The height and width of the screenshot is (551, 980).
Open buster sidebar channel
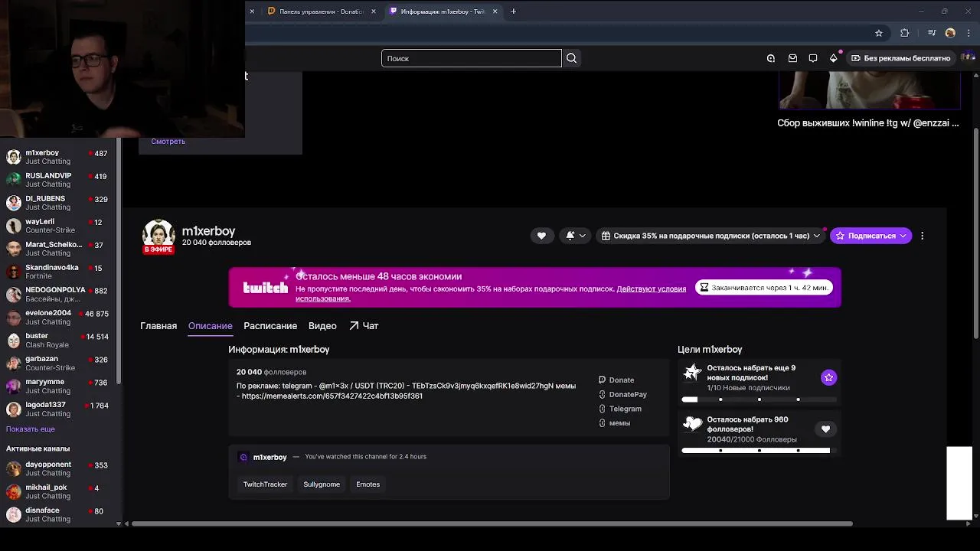(58, 340)
